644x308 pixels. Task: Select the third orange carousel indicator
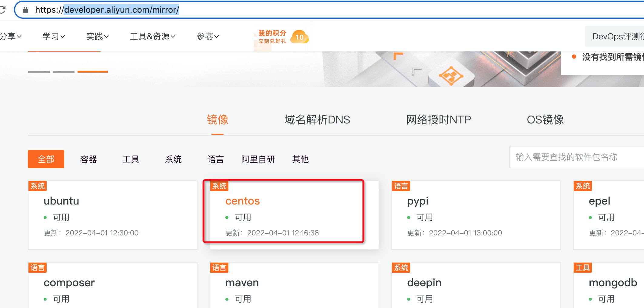93,72
